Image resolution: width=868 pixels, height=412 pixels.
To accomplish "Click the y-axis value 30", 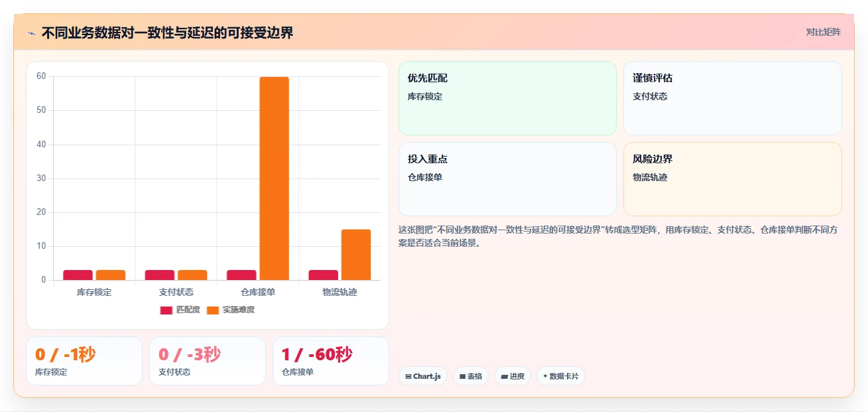I will click(x=41, y=178).
